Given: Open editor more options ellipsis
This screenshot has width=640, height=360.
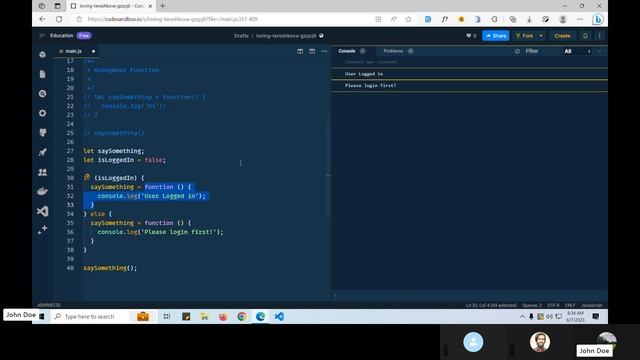Looking at the screenshot, I should point(324,51).
